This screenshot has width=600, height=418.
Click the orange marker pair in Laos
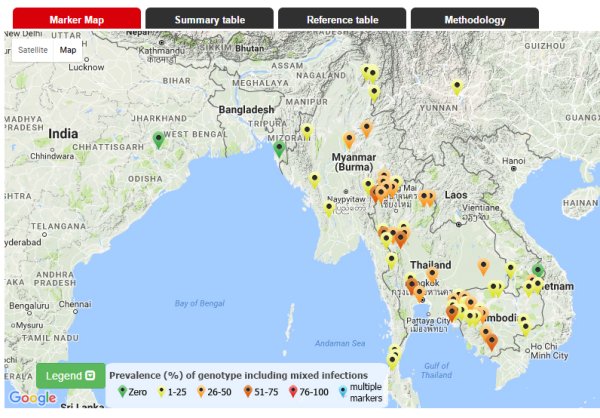tap(427, 198)
